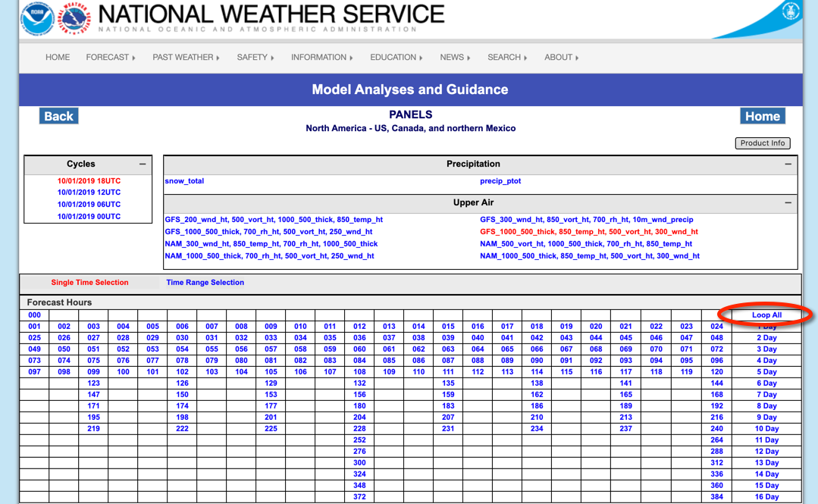The width and height of the screenshot is (818, 504).
Task: Select forecast hour 384
Action: click(717, 497)
